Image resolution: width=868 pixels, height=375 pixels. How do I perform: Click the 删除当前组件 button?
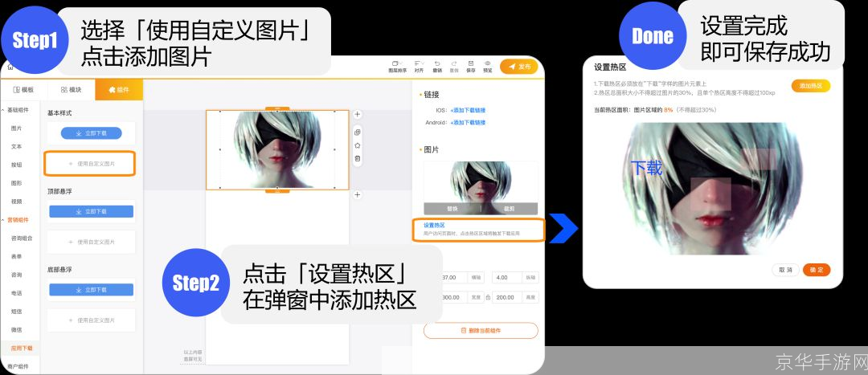coord(481,330)
